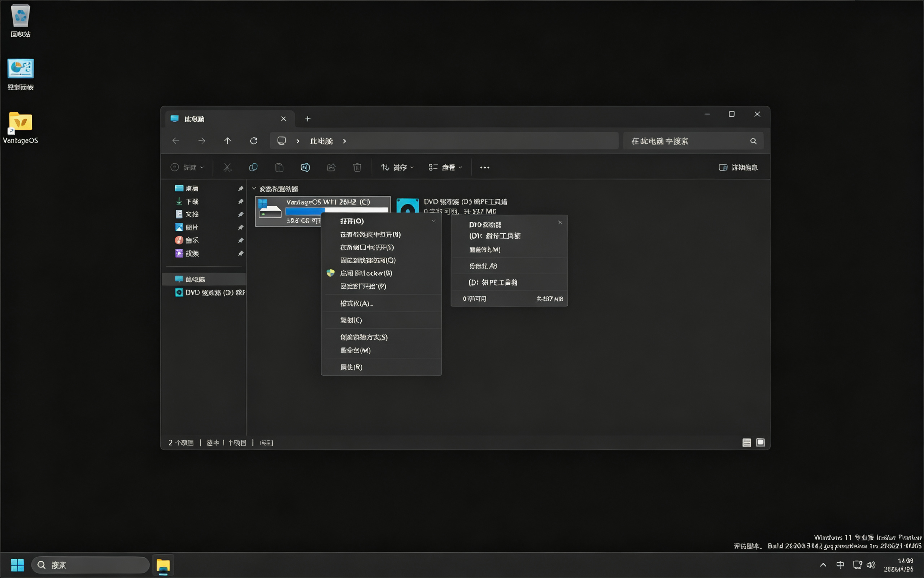
Task: Open 桌面 (Desktop) in the sidebar
Action: pyautogui.click(x=192, y=189)
